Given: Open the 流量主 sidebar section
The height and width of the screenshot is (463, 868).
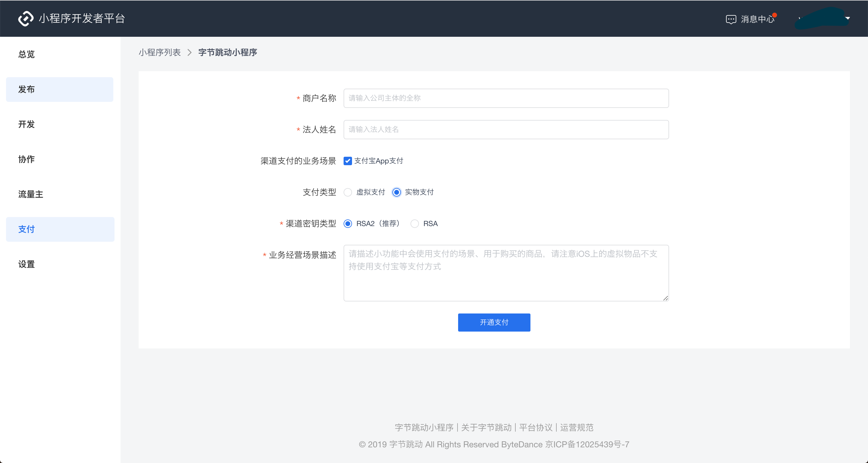Looking at the screenshot, I should tap(30, 194).
